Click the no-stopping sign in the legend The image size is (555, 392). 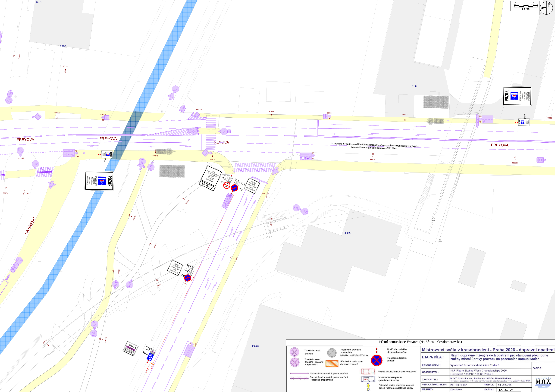pos(377,360)
